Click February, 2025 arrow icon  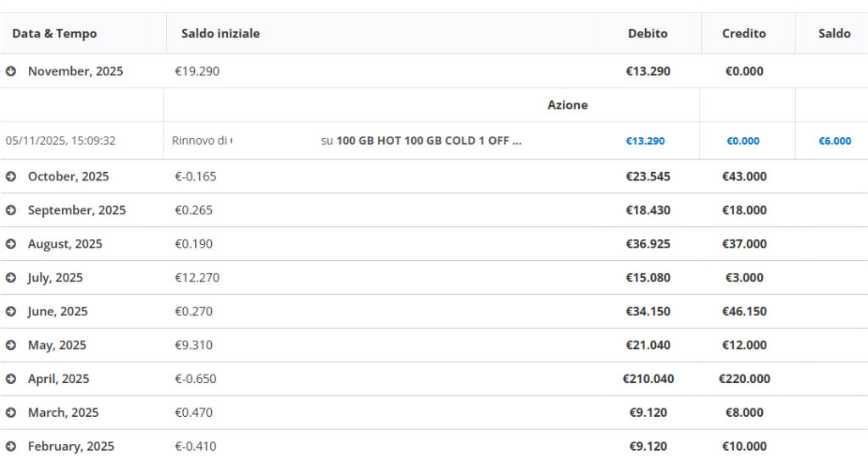11,447
